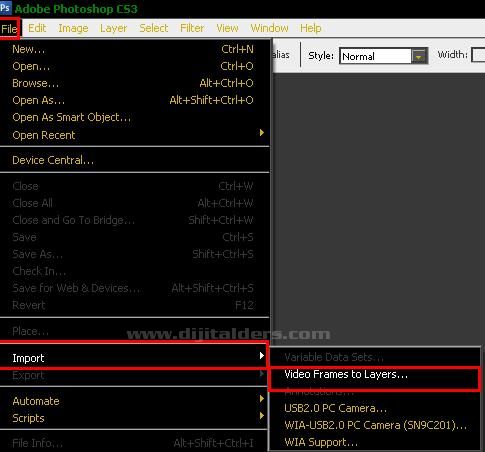The image size is (485, 452).
Task: Open the Select menu
Action: 154,28
